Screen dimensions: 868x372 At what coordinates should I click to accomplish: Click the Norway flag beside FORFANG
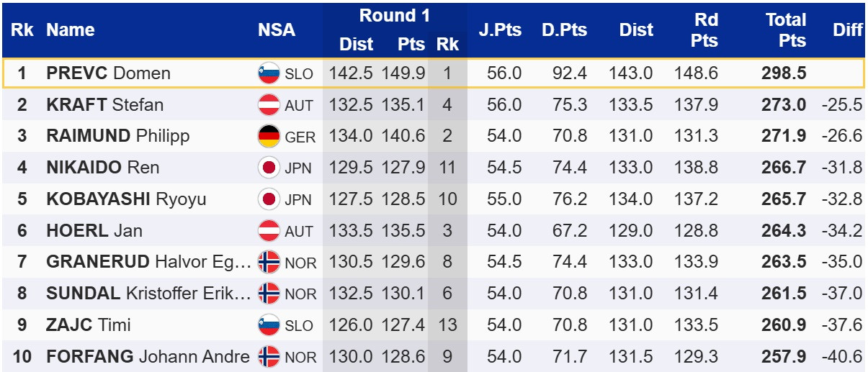269,356
